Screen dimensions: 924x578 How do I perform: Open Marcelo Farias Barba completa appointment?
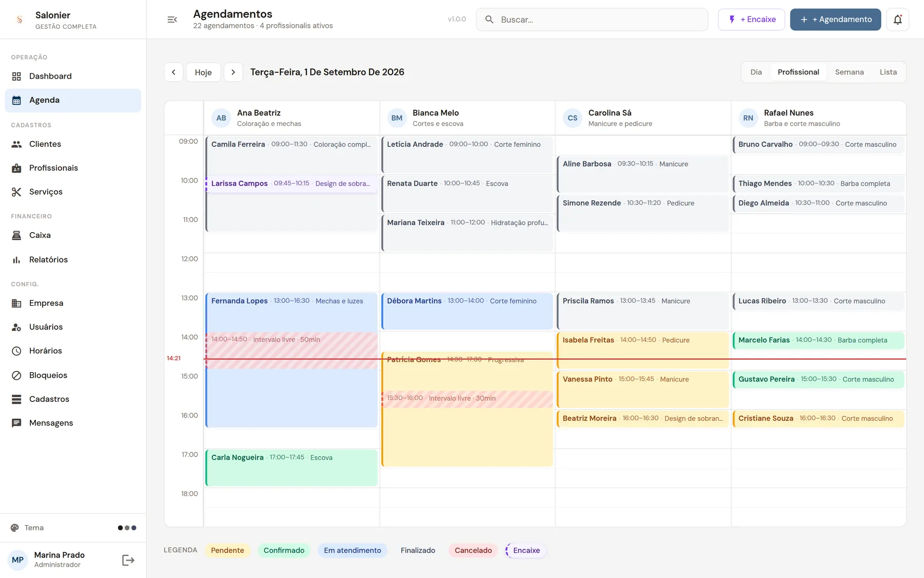coord(818,340)
